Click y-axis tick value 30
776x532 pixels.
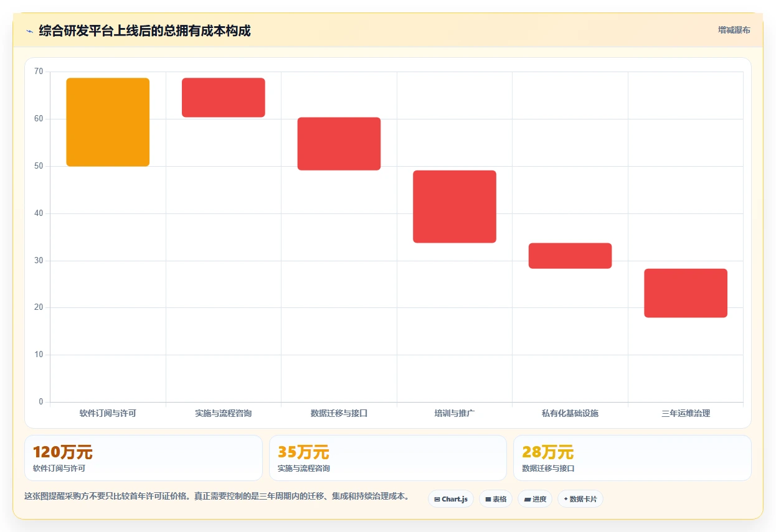coord(39,261)
